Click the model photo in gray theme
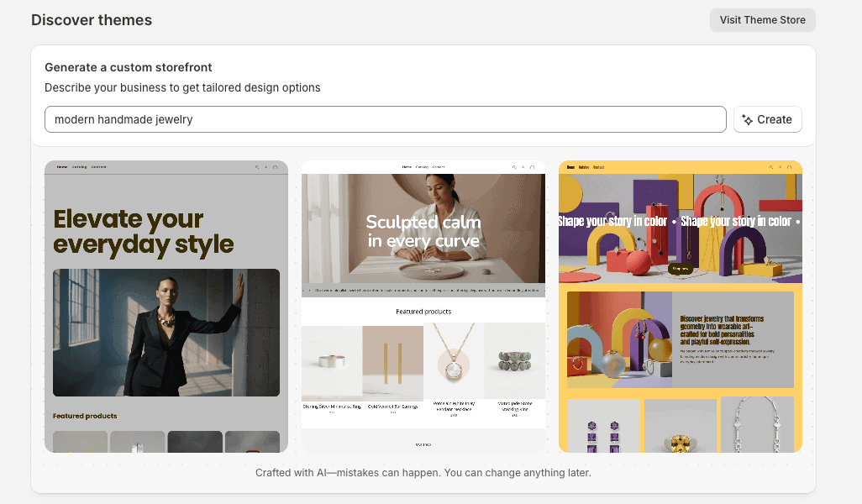This screenshot has width=862, height=504. (166, 333)
